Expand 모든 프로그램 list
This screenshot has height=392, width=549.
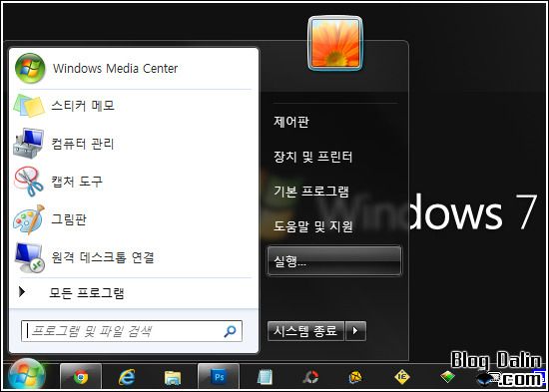133,292
